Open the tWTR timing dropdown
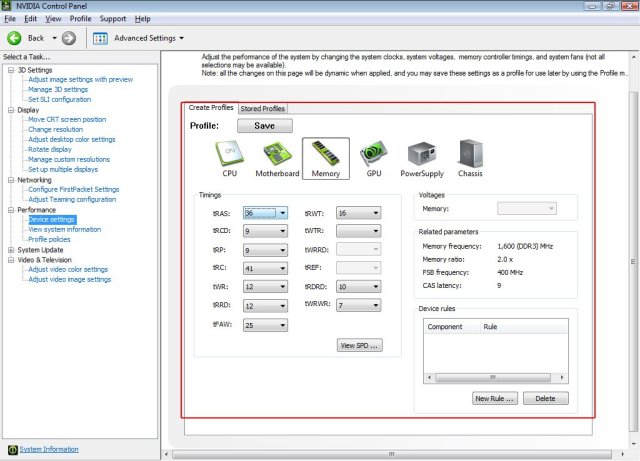 [376, 231]
